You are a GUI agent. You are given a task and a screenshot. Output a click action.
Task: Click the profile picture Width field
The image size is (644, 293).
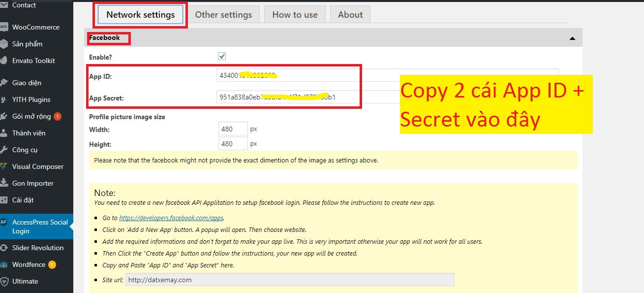(x=233, y=129)
